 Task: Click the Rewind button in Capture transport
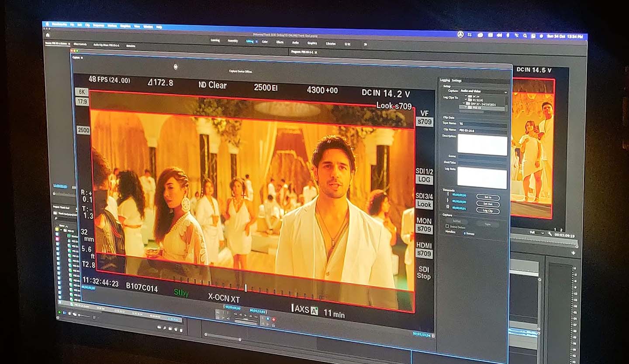(235, 315)
